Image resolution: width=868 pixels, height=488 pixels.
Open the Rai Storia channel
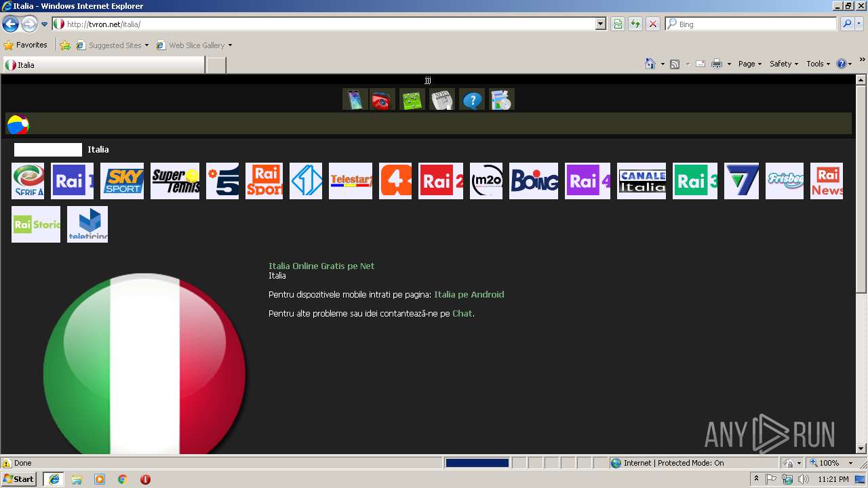(36, 224)
